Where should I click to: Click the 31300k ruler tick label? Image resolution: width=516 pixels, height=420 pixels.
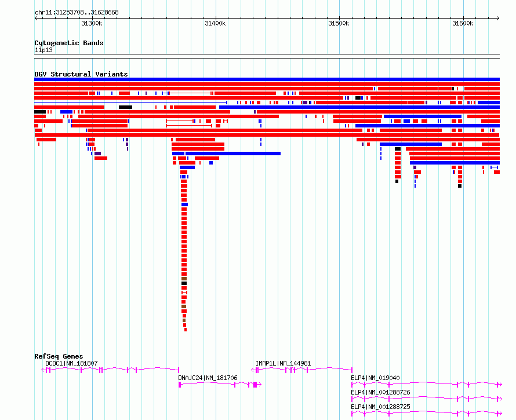92,23
